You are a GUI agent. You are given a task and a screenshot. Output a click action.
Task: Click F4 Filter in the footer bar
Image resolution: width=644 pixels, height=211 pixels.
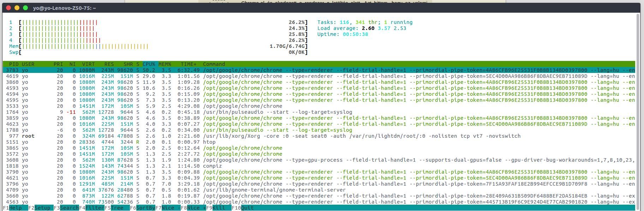tap(91, 208)
